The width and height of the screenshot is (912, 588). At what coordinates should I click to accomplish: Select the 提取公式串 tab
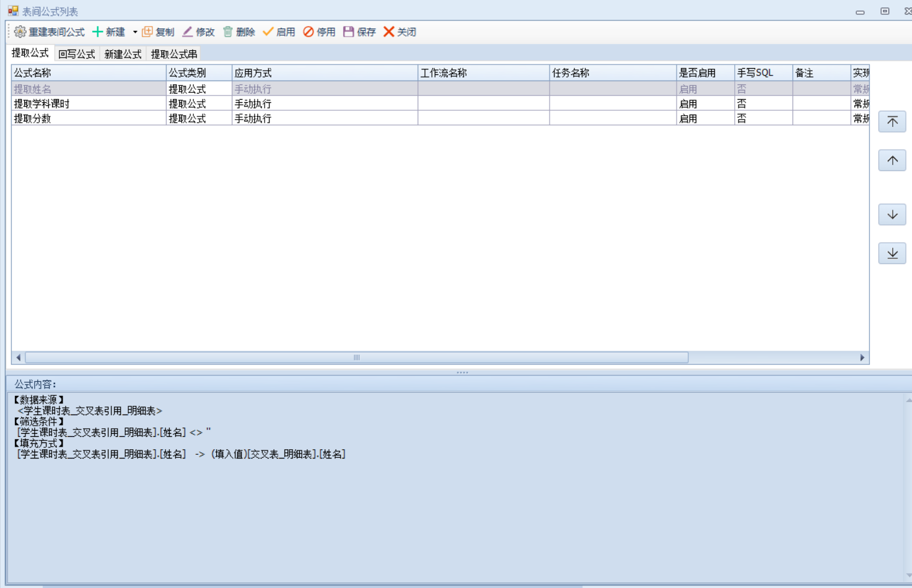(x=174, y=55)
